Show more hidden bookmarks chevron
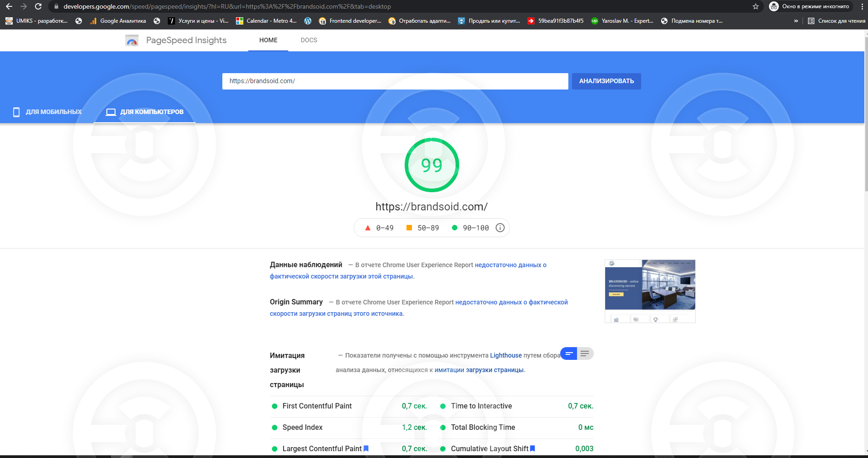 coord(796,21)
